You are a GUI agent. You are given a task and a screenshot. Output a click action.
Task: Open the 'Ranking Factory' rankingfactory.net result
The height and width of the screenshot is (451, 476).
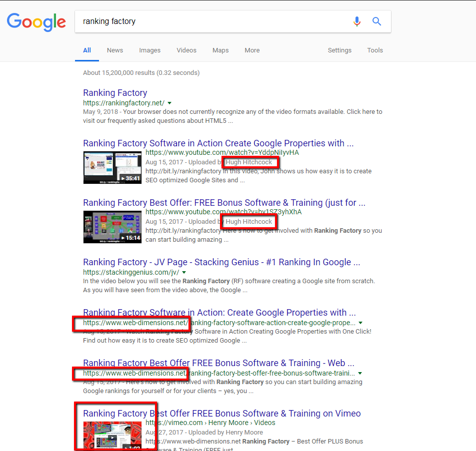pos(115,93)
